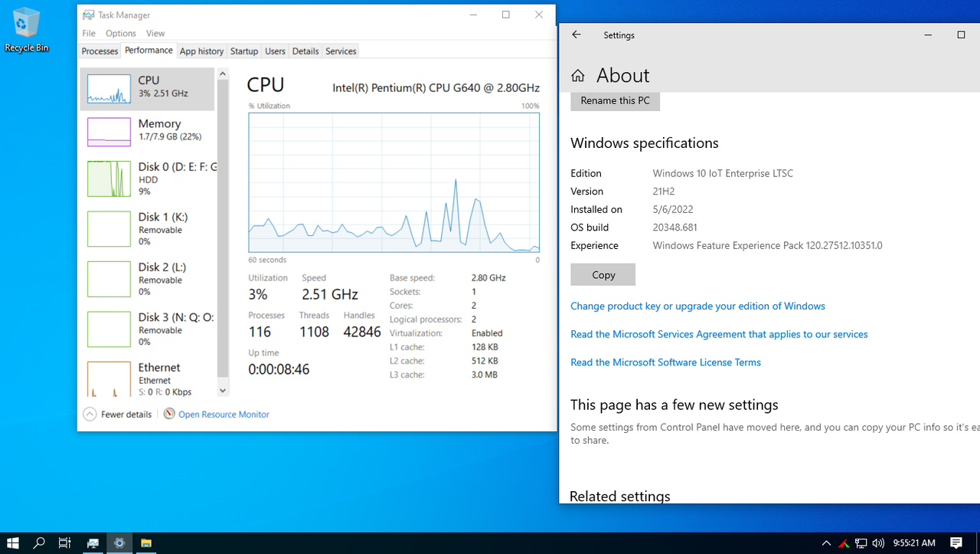The width and height of the screenshot is (980, 554).
Task: Collapse with the Fewer details chevron icon
Action: (x=90, y=415)
